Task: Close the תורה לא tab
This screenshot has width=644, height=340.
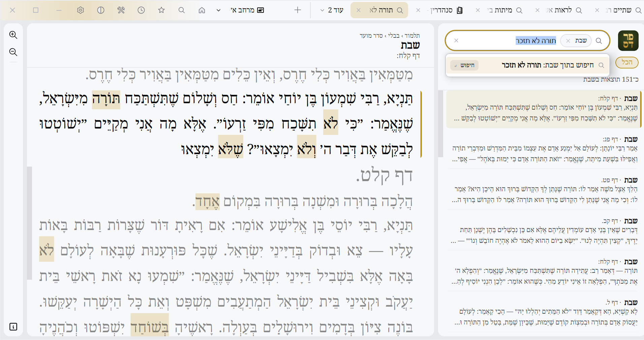Action: [x=359, y=10]
